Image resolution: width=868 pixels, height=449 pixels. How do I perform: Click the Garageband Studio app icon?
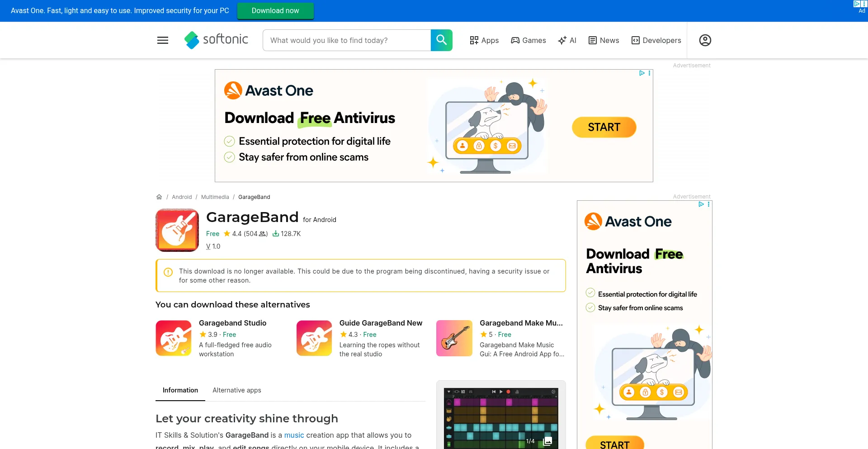[174, 338]
